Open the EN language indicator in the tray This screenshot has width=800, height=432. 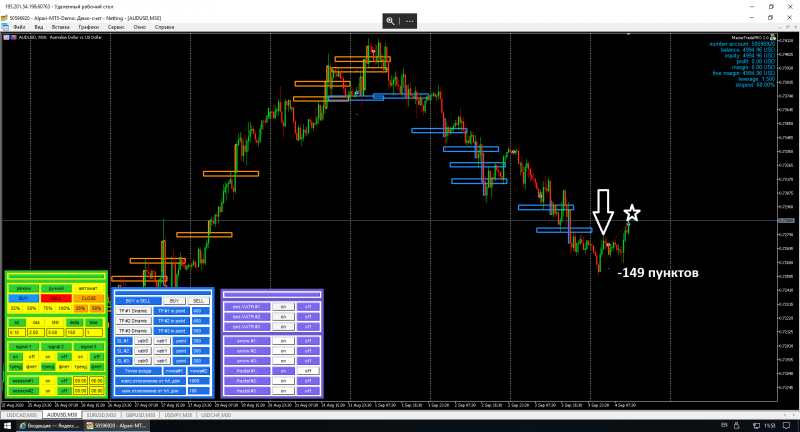click(x=724, y=425)
